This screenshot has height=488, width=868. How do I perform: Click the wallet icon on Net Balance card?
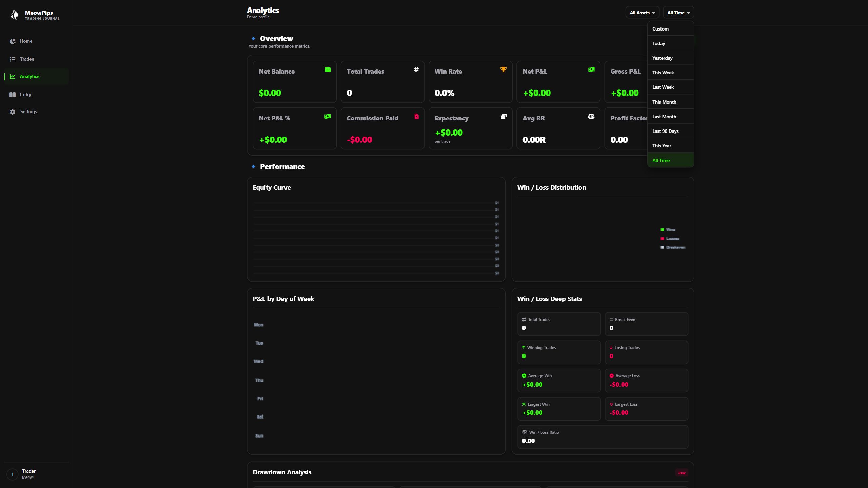(328, 69)
